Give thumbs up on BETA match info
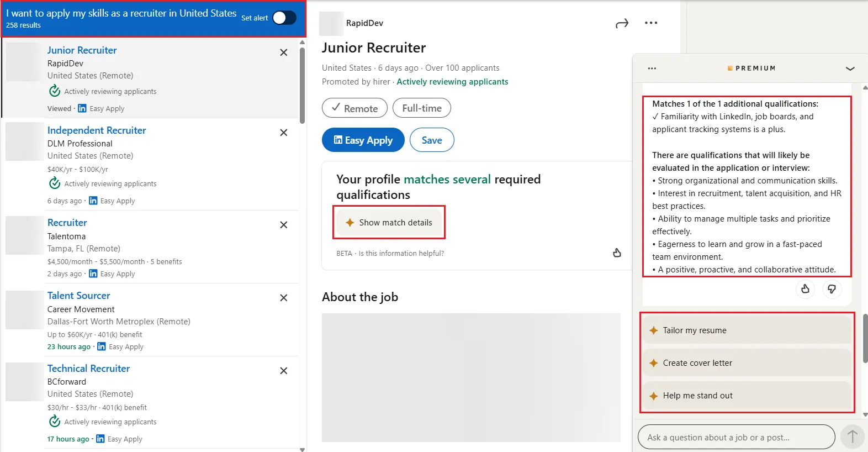Image resolution: width=868 pixels, height=452 pixels. click(x=617, y=253)
